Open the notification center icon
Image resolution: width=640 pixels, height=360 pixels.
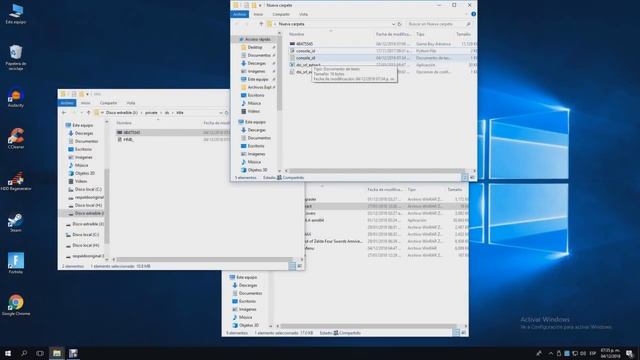point(629,353)
